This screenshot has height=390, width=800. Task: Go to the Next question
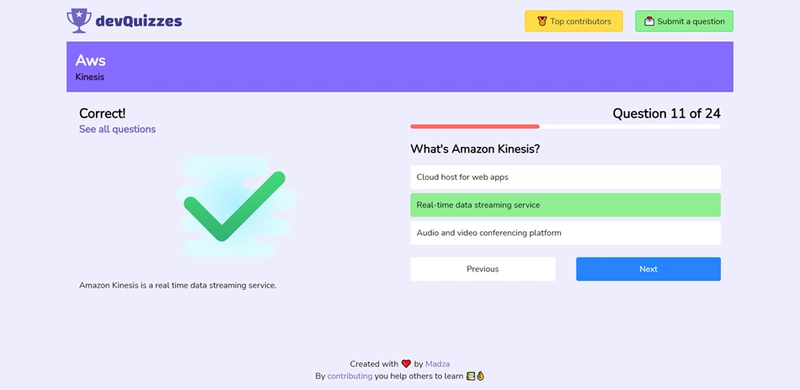point(648,269)
